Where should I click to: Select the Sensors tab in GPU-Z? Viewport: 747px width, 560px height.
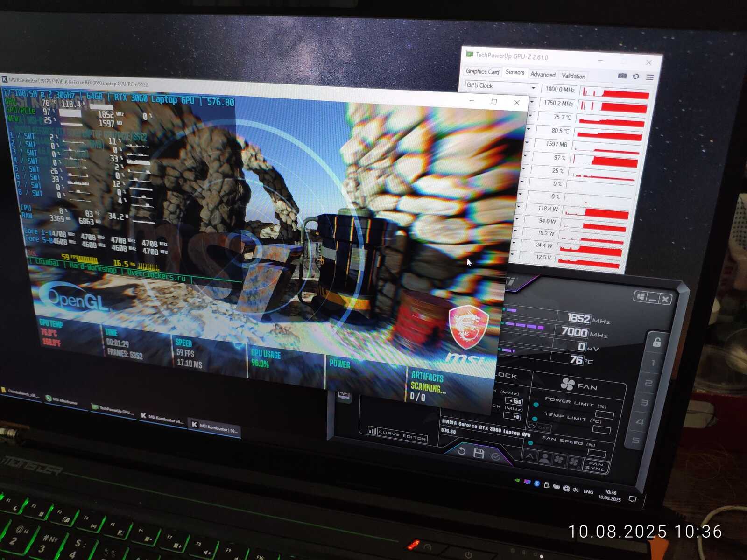[x=514, y=72]
